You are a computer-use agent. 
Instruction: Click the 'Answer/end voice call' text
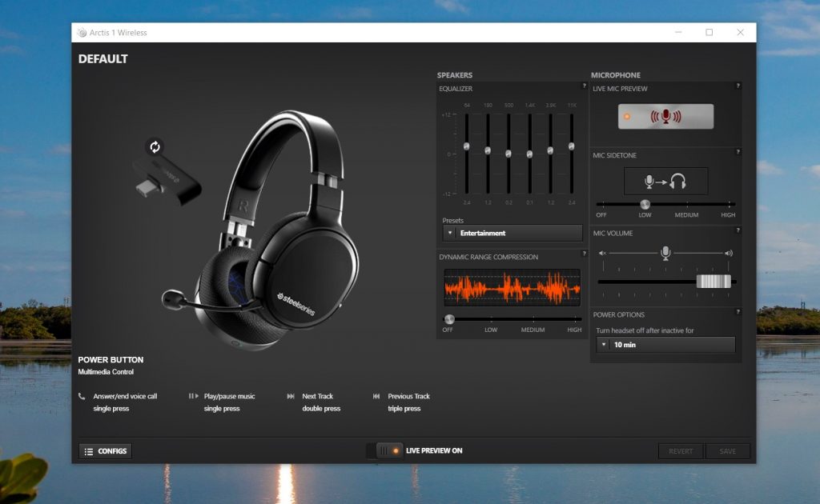click(x=125, y=397)
